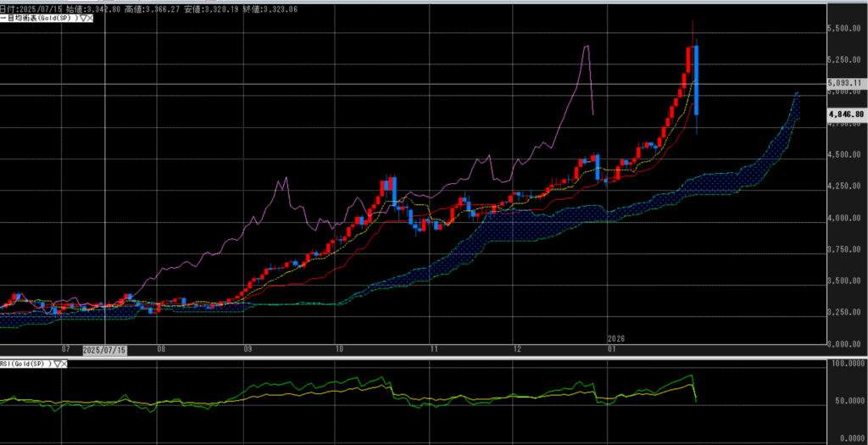This screenshot has height=445, width=868.
Task: Click the 5,500.00 price axis label
Action: pyautogui.click(x=845, y=29)
